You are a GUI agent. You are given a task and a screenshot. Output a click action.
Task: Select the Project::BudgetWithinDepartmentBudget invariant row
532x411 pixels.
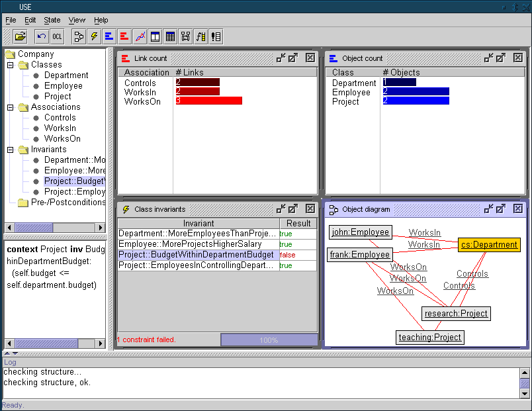[196, 255]
